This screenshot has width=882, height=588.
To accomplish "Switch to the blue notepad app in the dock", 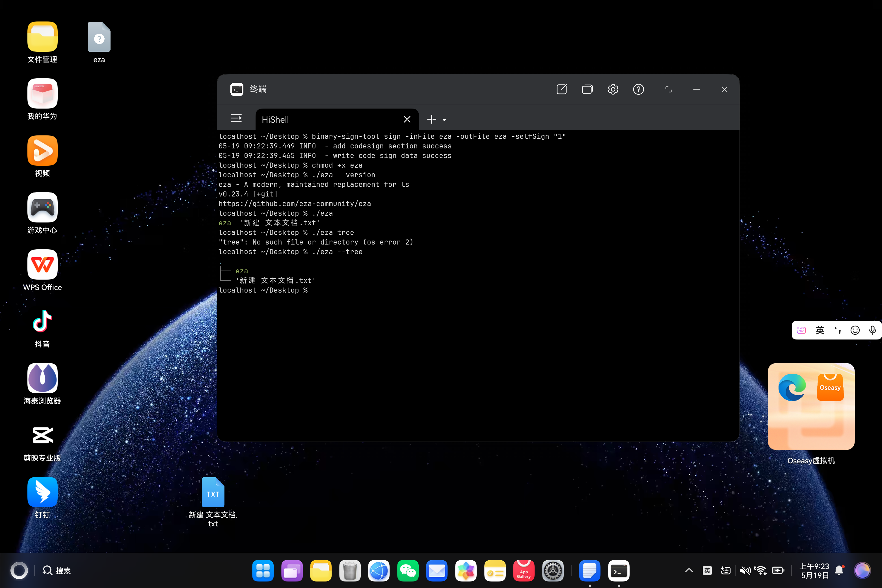I will point(589,570).
